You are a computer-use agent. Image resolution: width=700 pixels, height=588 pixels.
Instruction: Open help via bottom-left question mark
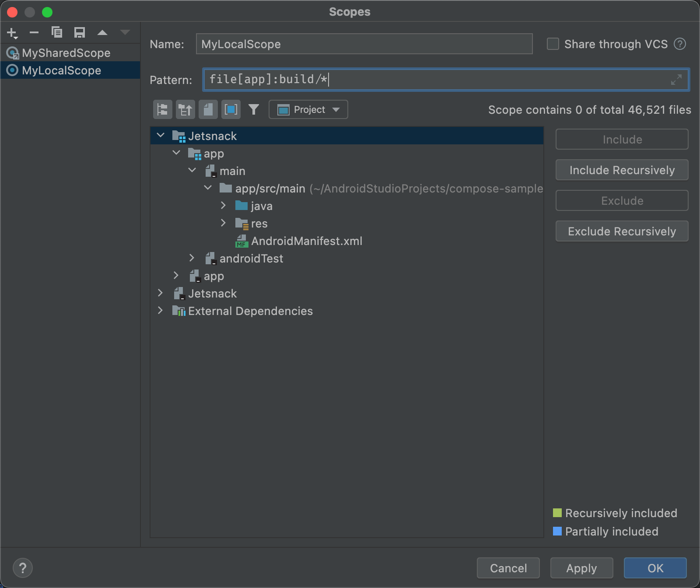[23, 568]
